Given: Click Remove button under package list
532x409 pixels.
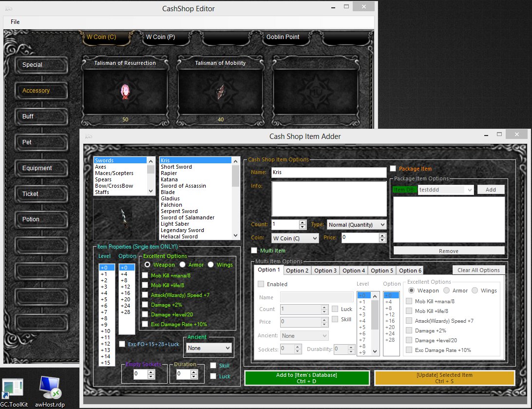Looking at the screenshot, I should point(449,251).
